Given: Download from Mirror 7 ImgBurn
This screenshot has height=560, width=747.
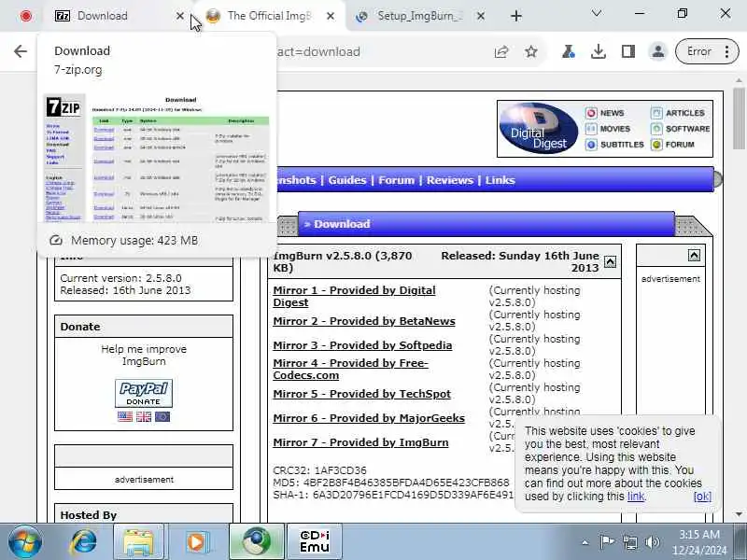Looking at the screenshot, I should click(x=360, y=442).
